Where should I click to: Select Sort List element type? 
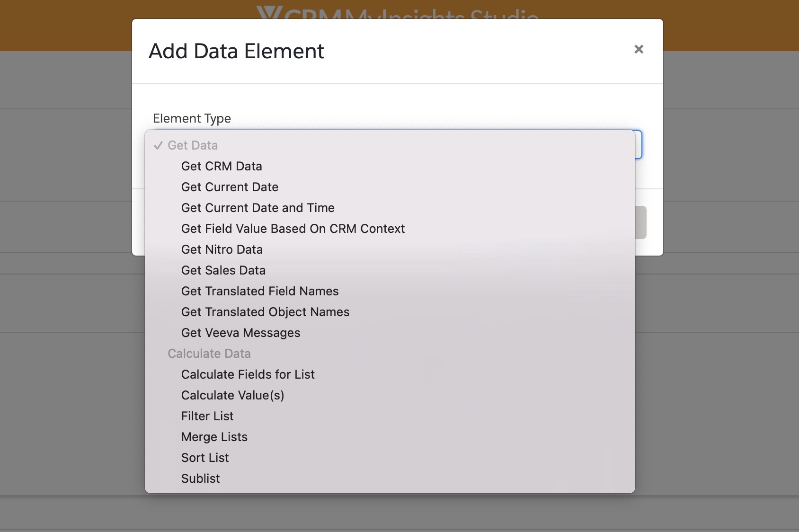point(205,458)
